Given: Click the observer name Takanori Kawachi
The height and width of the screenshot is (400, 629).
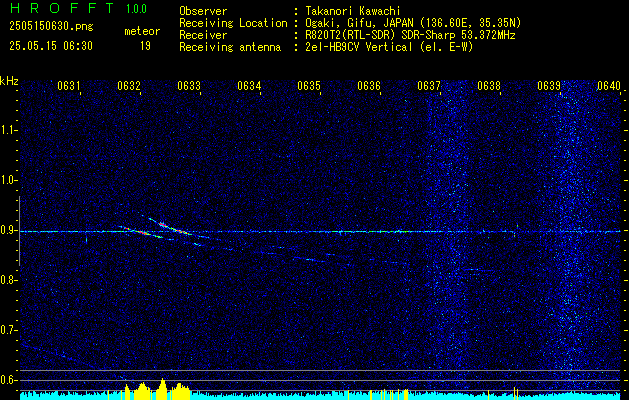Looking at the screenshot, I should tap(352, 11).
